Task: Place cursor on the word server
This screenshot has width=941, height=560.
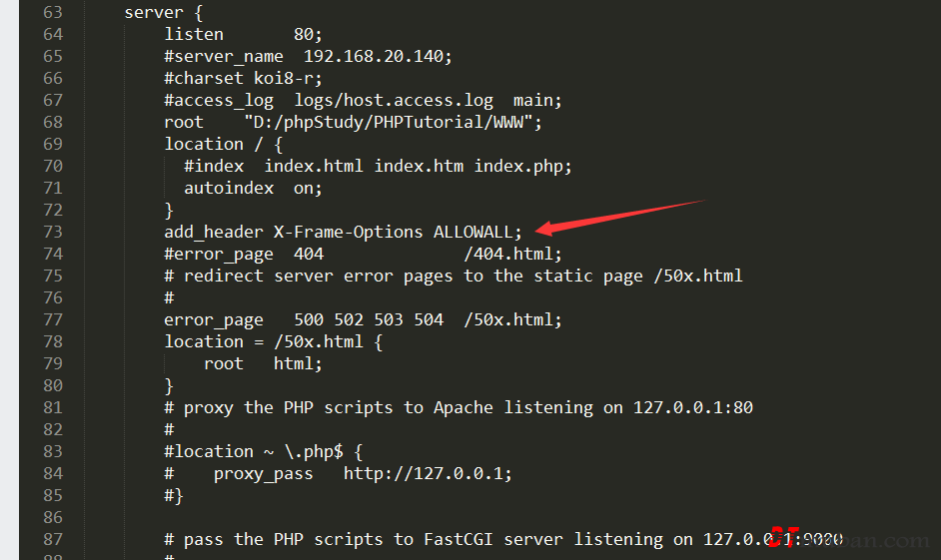Action: (154, 12)
